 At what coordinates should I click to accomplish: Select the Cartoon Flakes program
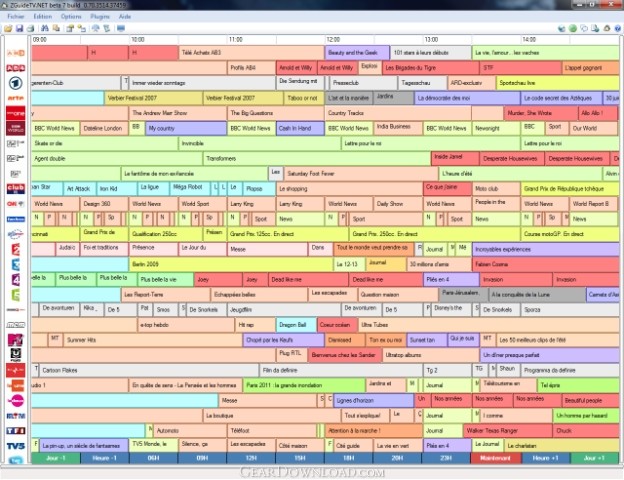pyautogui.click(x=149, y=370)
